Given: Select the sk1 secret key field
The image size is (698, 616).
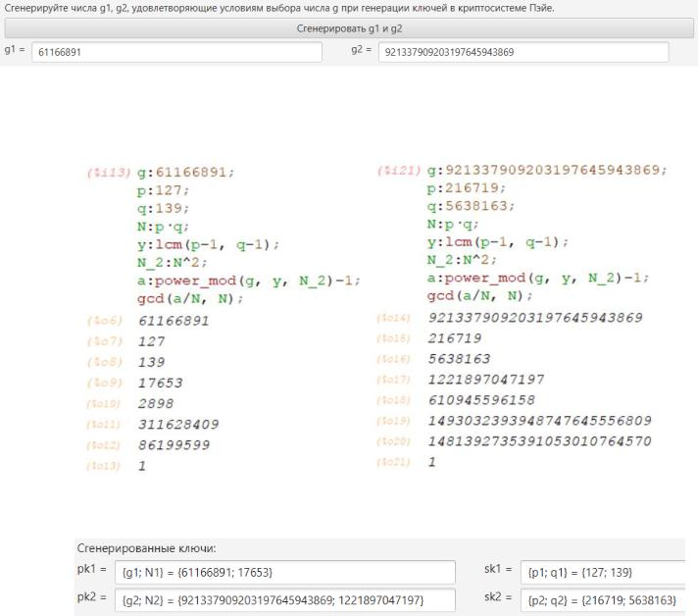Looking at the screenshot, I should click(602, 572).
